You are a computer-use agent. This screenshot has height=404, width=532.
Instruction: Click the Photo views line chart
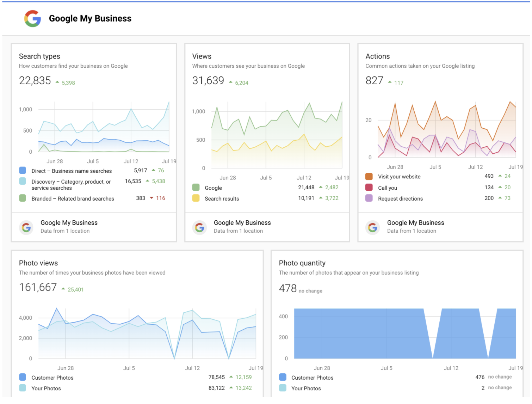(x=147, y=333)
